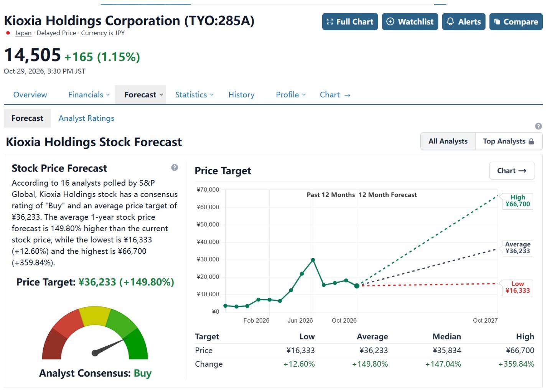Follow the Japan country link

pyautogui.click(x=23, y=33)
